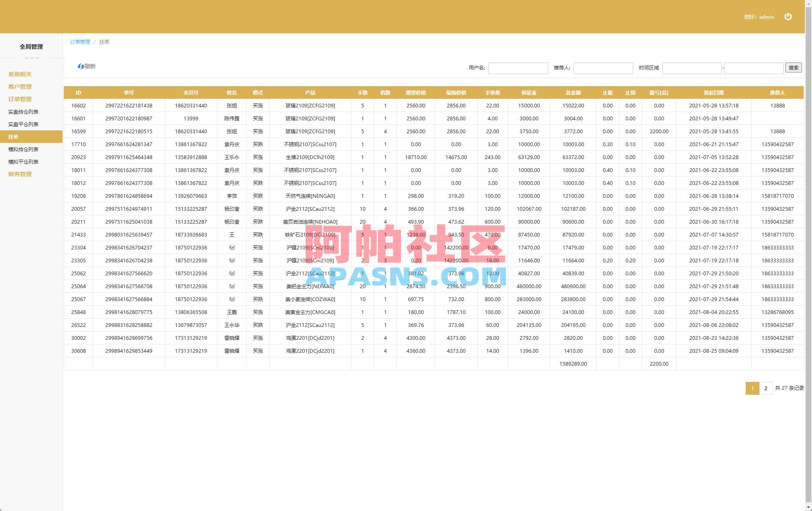Click the 搜索 search button
Viewport: 812px width, 511px height.
(793, 67)
